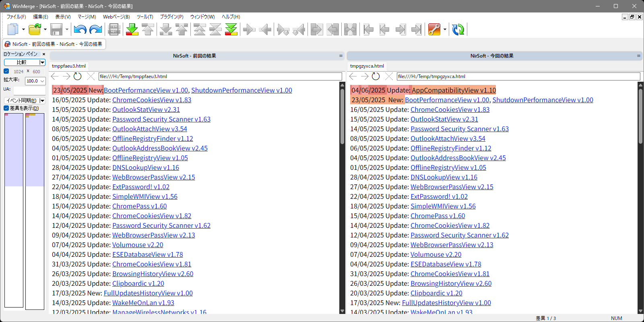Click the first difference double-up icon
644x322 pixels.
pyautogui.click(x=200, y=29)
